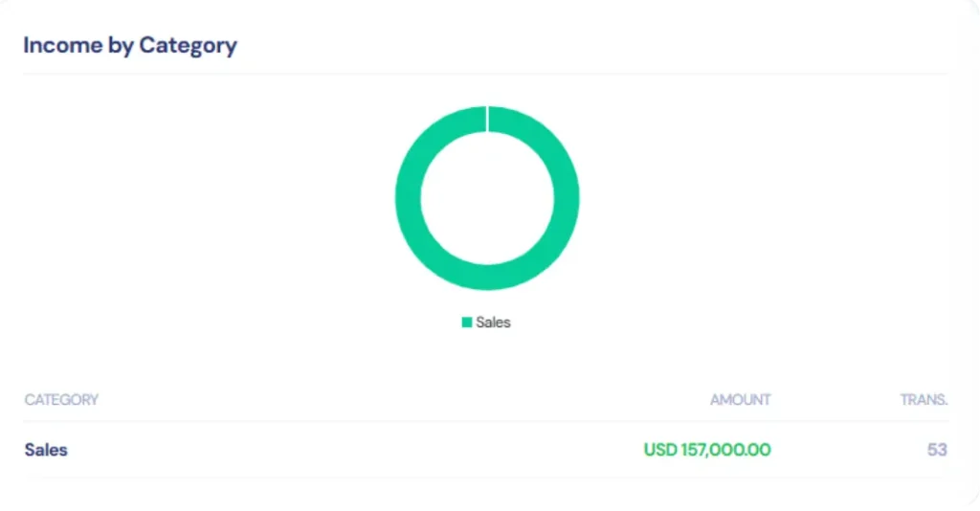Screen dimensions: 980x511
Task: Select the 53 transactions count
Action: [x=937, y=449]
